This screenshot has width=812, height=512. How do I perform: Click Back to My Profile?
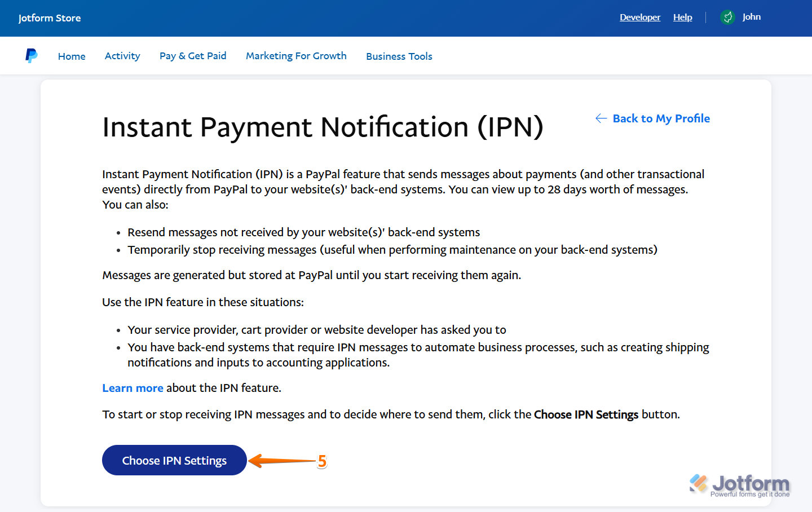(x=661, y=118)
